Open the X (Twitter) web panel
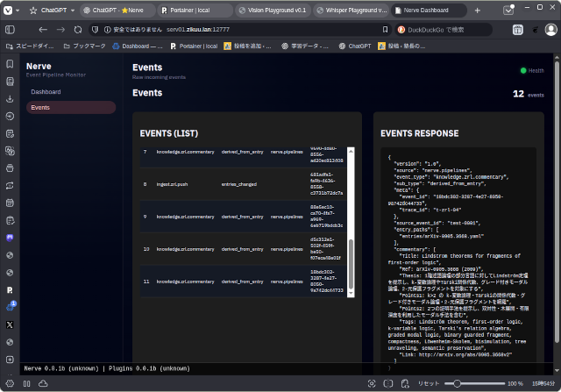Viewport: 561px width, 392px height. pyautogui.click(x=10, y=324)
